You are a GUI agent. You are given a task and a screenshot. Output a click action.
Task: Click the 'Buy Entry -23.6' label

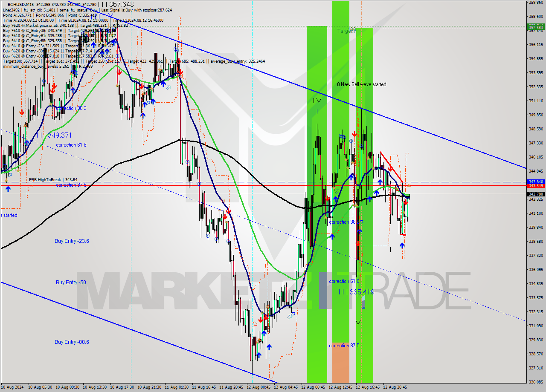tap(72, 241)
